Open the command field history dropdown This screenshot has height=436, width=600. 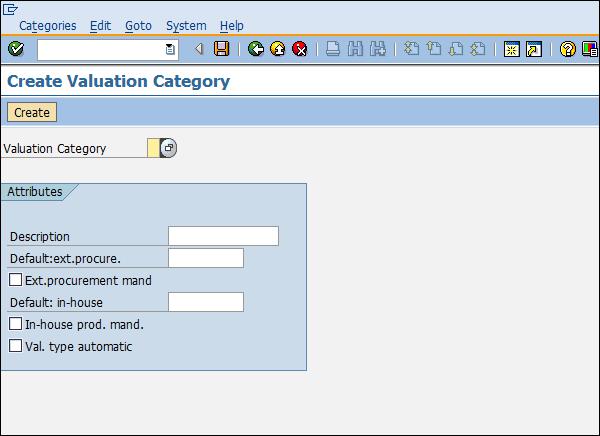(x=170, y=49)
